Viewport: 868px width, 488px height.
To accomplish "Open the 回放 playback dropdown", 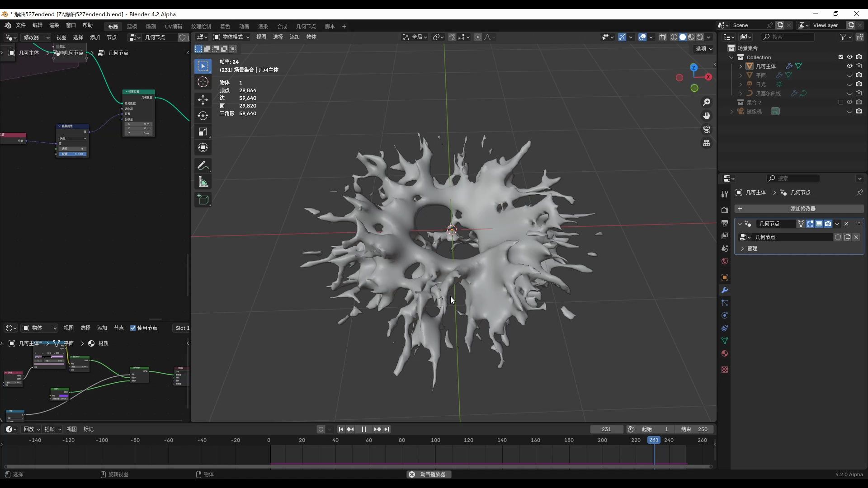I will 32,429.
